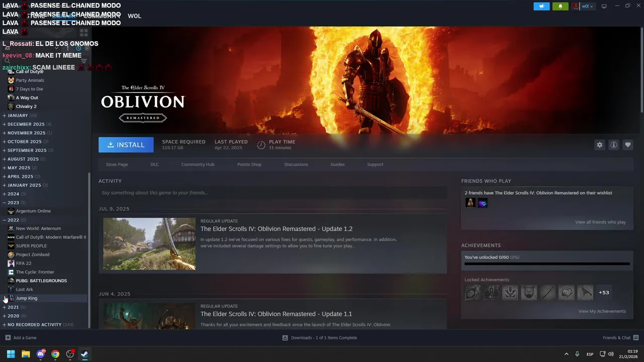Select the Project Zomboid game icon

pos(11,255)
